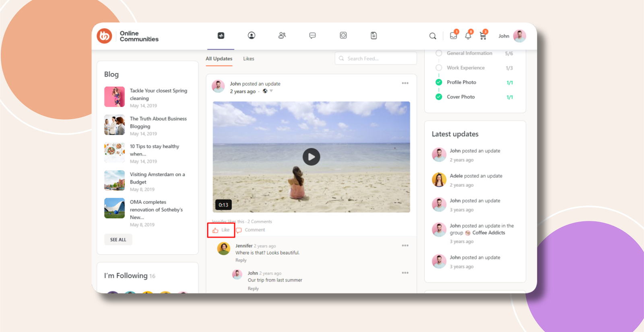
Task: Open the documents nav icon
Action: pos(374,35)
